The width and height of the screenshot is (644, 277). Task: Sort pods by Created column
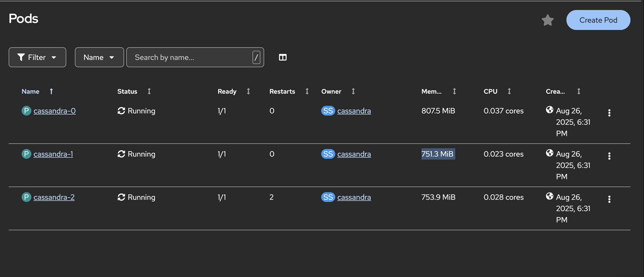(x=555, y=92)
